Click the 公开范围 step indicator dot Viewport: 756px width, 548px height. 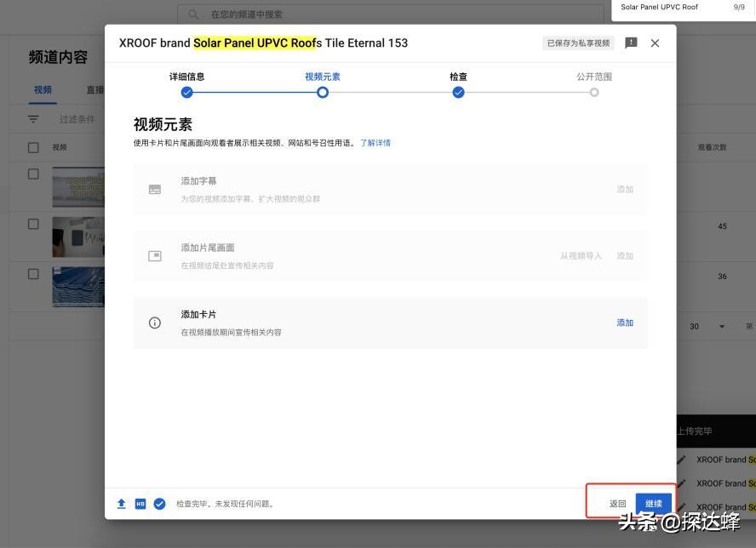point(594,92)
